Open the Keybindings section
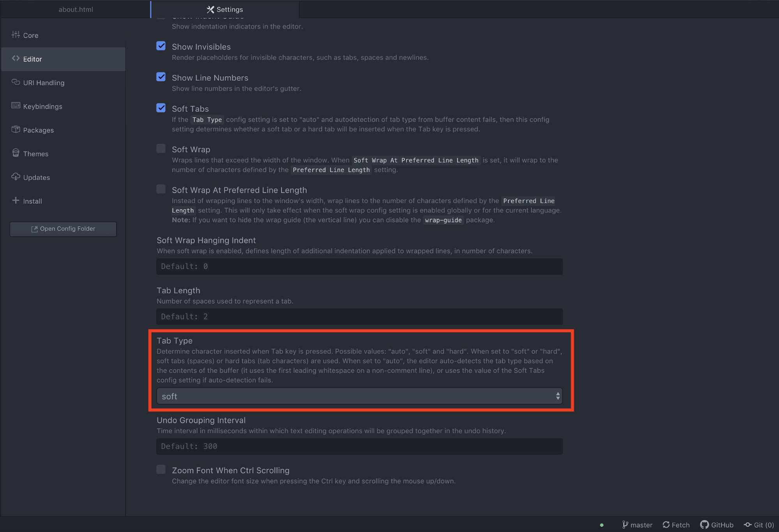The image size is (779, 532). (42, 106)
